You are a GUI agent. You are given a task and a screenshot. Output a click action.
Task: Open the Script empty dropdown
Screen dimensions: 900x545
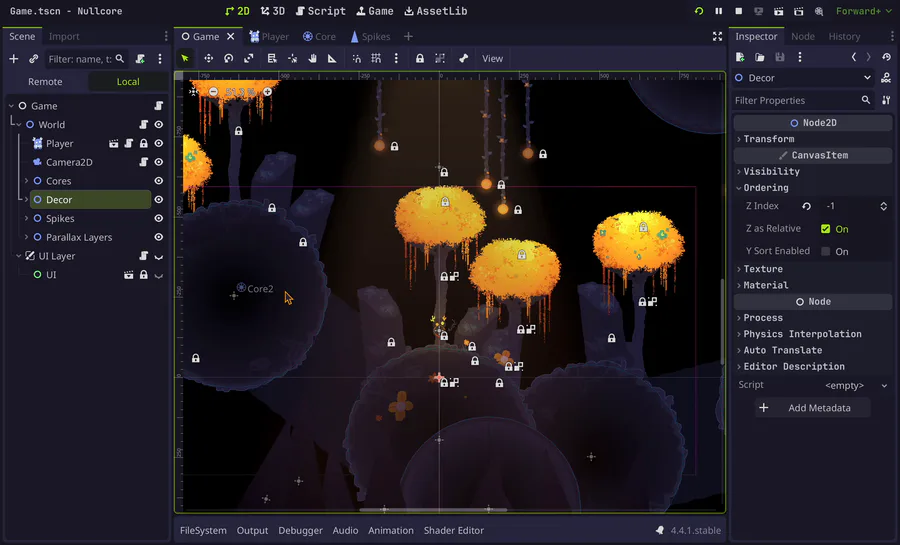pos(856,386)
